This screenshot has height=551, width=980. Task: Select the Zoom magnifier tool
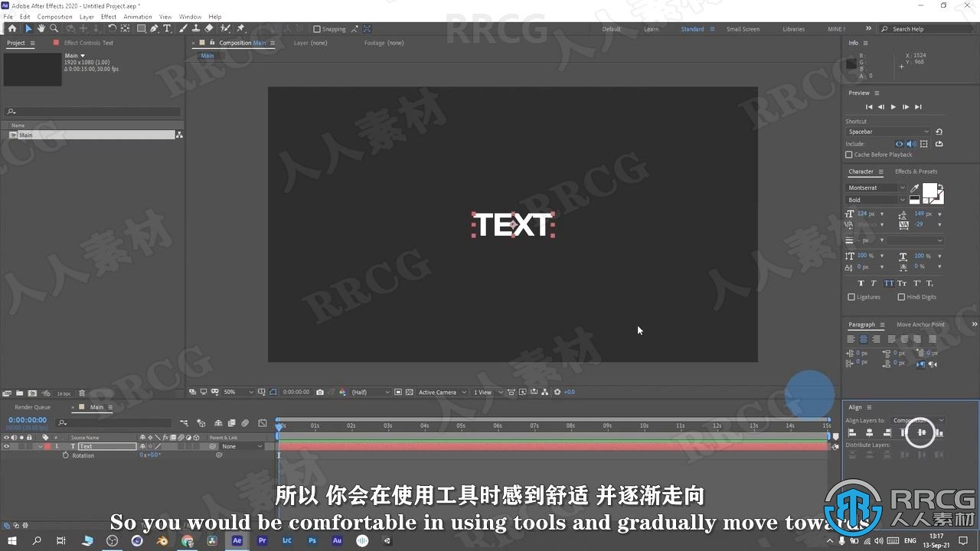coord(54,28)
